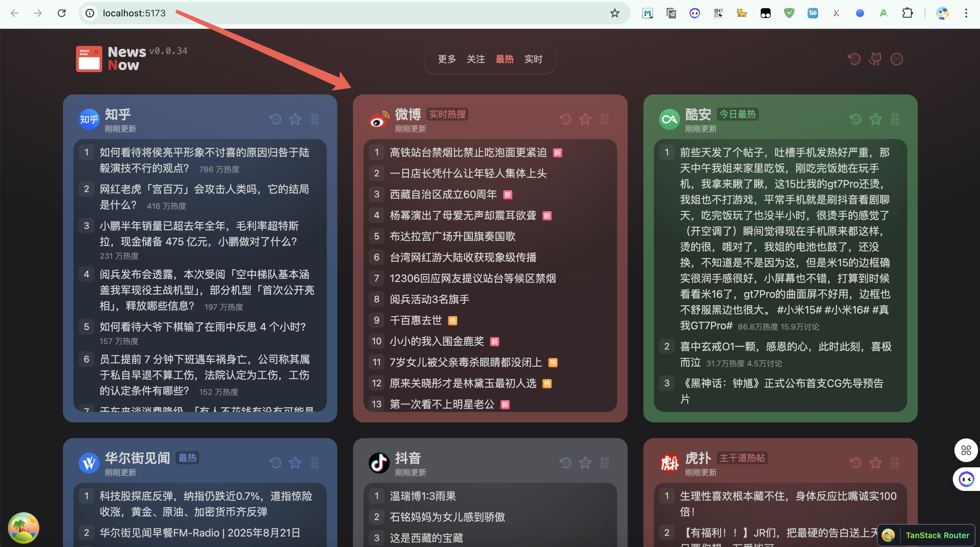Click the Tab extension icon
The height and width of the screenshot is (547, 980).
tap(813, 13)
